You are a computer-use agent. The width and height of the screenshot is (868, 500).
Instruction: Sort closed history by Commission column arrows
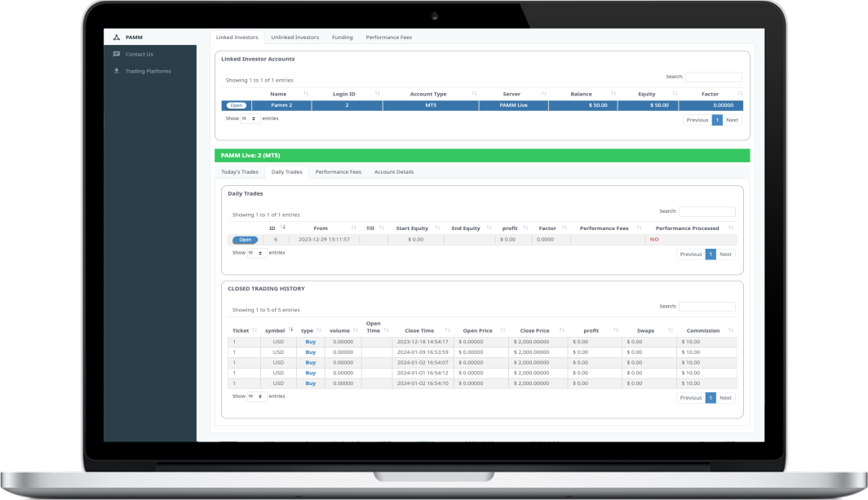[x=732, y=330]
